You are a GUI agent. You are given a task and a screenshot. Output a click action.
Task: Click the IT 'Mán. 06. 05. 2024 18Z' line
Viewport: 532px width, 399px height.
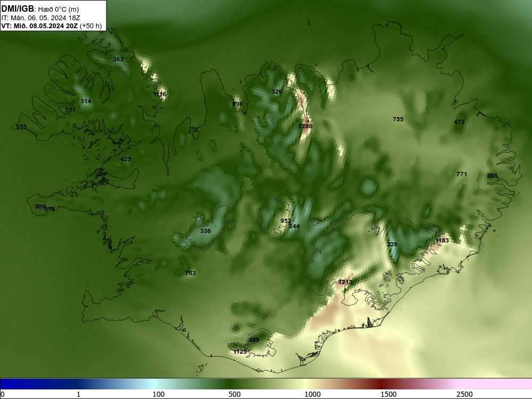pos(41,18)
